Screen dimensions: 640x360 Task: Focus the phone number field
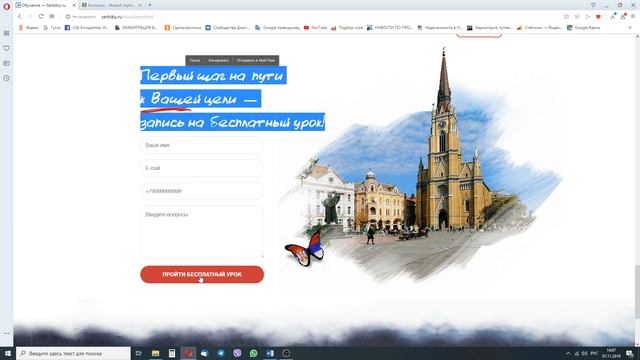click(202, 191)
